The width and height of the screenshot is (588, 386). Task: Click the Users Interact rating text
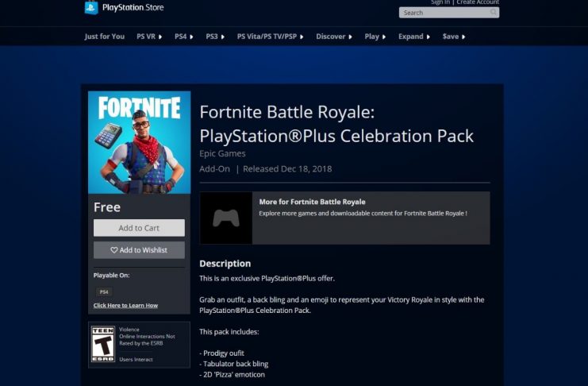pos(136,359)
